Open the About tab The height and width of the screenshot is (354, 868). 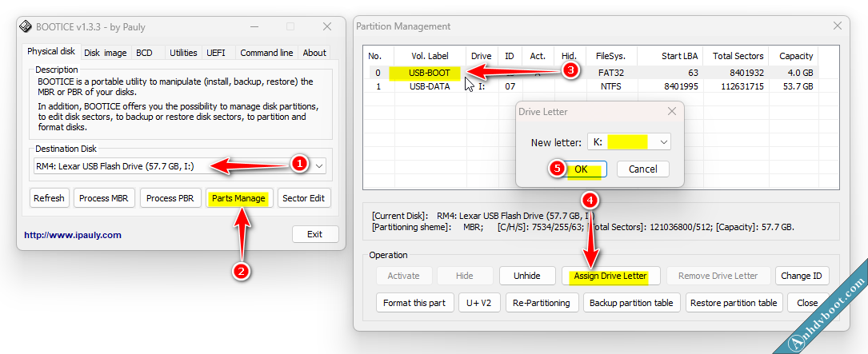(314, 53)
